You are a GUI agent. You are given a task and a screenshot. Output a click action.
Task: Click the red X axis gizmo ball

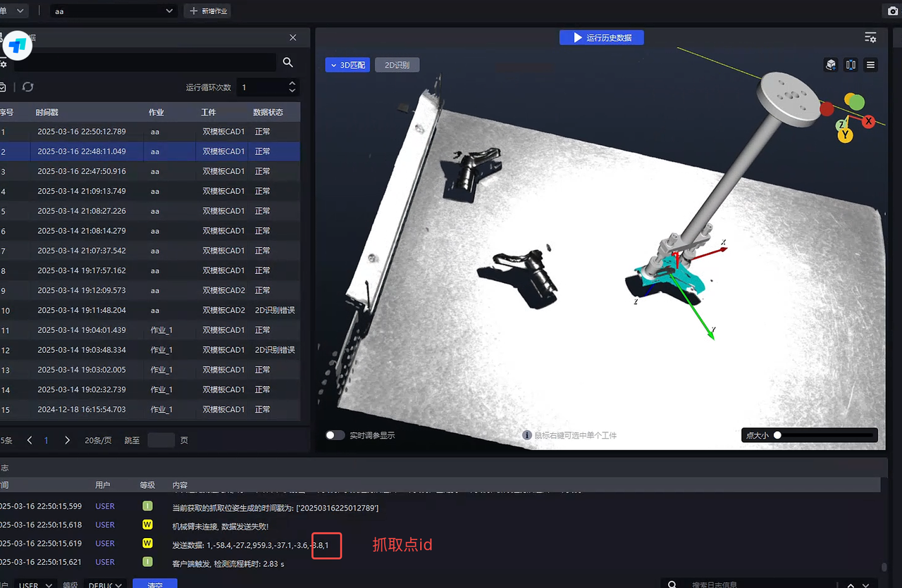pyautogui.click(x=868, y=121)
